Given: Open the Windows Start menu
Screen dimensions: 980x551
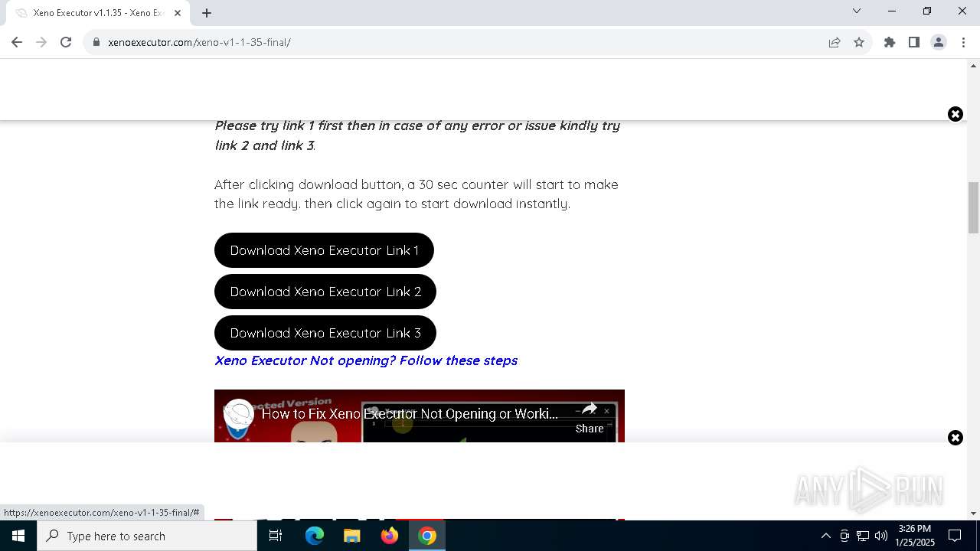Looking at the screenshot, I should click(18, 536).
